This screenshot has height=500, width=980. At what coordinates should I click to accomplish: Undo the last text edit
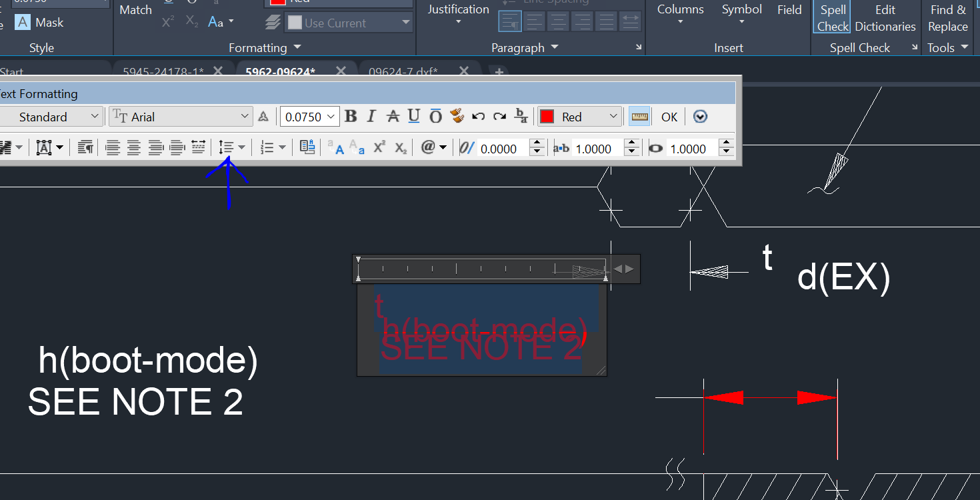(479, 116)
